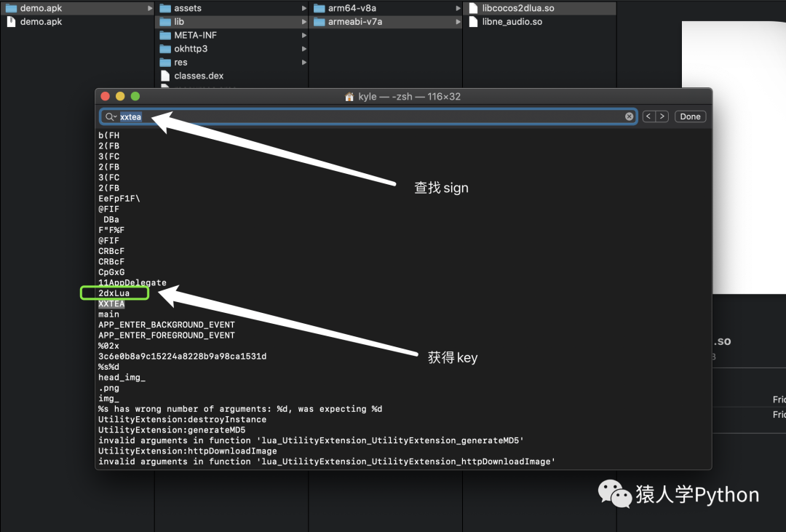Screen dimensions: 786x532
Task: Click the demo.apk file document icon
Action: [x=11, y=22]
